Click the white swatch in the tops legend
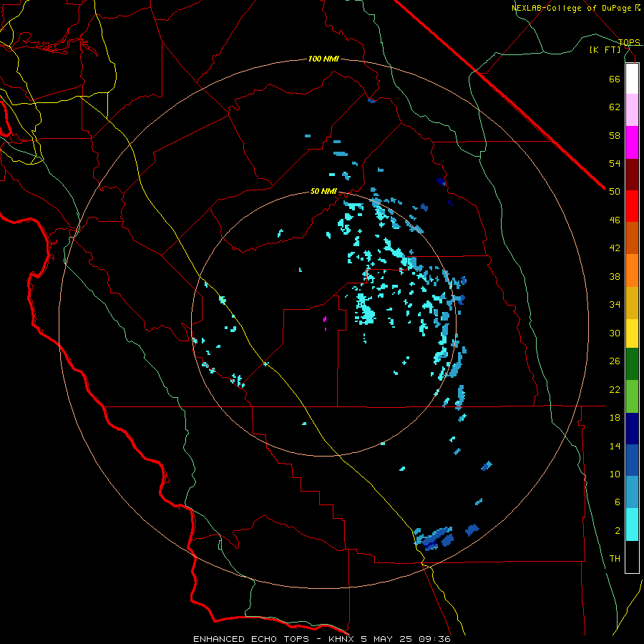 click(632, 79)
